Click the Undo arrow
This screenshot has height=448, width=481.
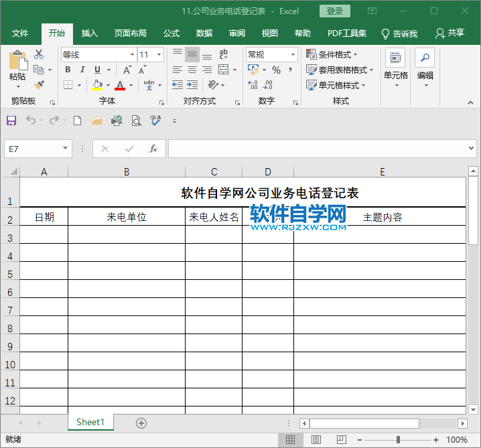click(30, 120)
